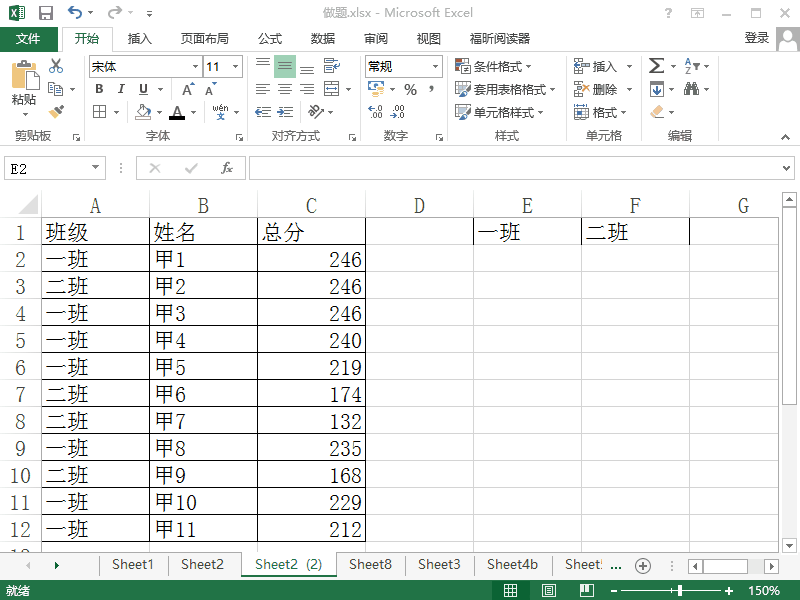The image size is (800, 600).
Task: Click the Paste clipboard icon
Action: click(x=24, y=77)
